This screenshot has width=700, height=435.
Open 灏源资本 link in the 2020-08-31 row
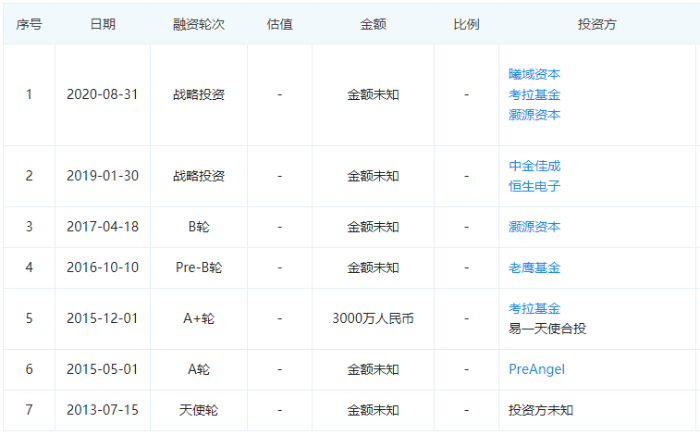(534, 115)
